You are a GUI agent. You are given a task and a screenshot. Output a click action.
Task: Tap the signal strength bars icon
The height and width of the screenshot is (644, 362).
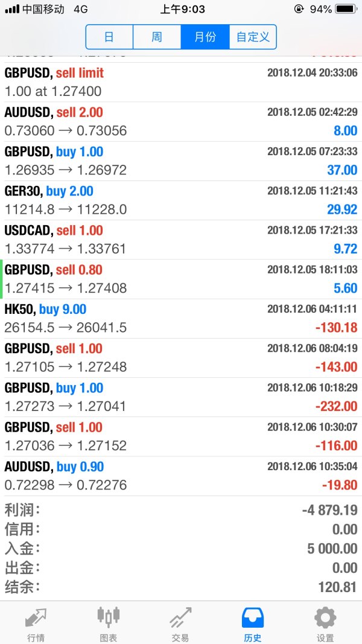(11, 9)
